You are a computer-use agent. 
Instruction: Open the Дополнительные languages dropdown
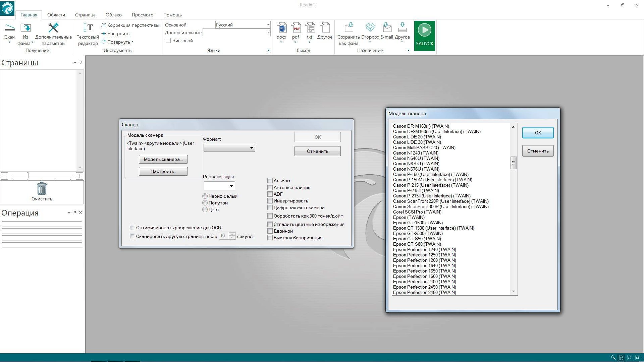(x=268, y=33)
